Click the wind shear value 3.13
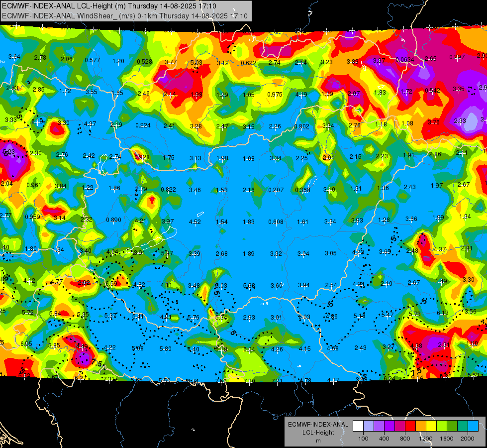Viewport: 487px width, 448px height. coord(195,158)
